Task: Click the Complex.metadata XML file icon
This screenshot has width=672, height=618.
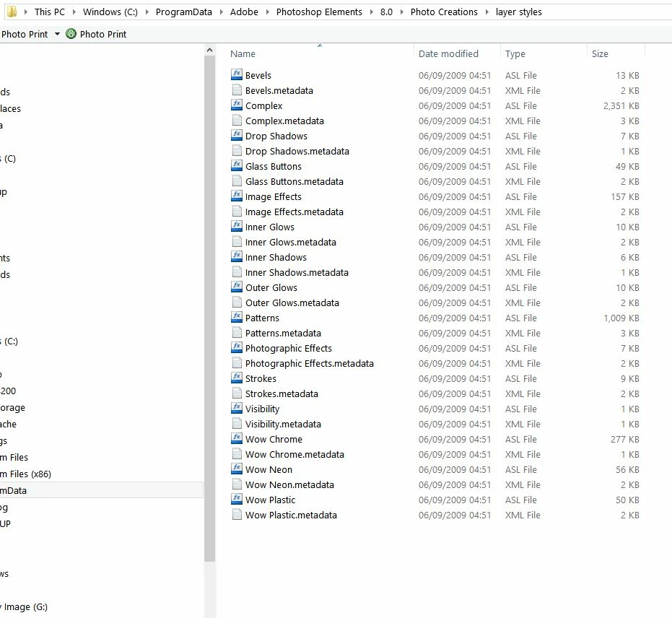Action: (237, 121)
